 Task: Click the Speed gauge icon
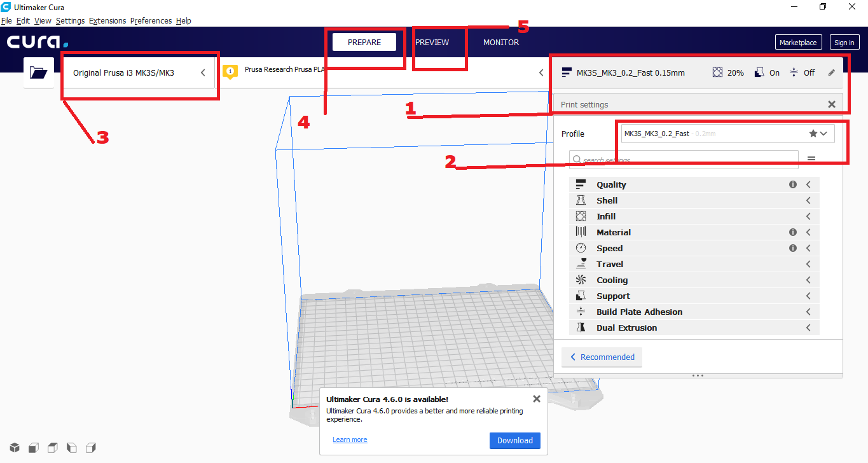point(581,248)
